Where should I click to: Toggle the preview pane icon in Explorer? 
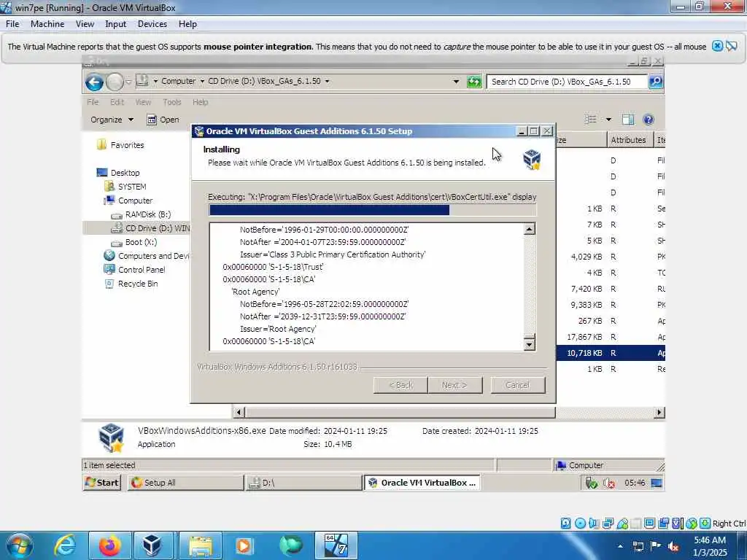(x=628, y=120)
